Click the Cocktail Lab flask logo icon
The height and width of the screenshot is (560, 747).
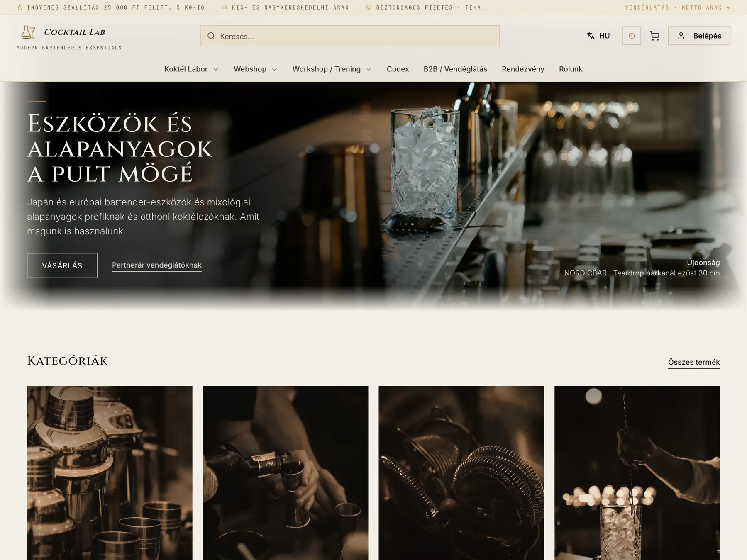coord(28,32)
